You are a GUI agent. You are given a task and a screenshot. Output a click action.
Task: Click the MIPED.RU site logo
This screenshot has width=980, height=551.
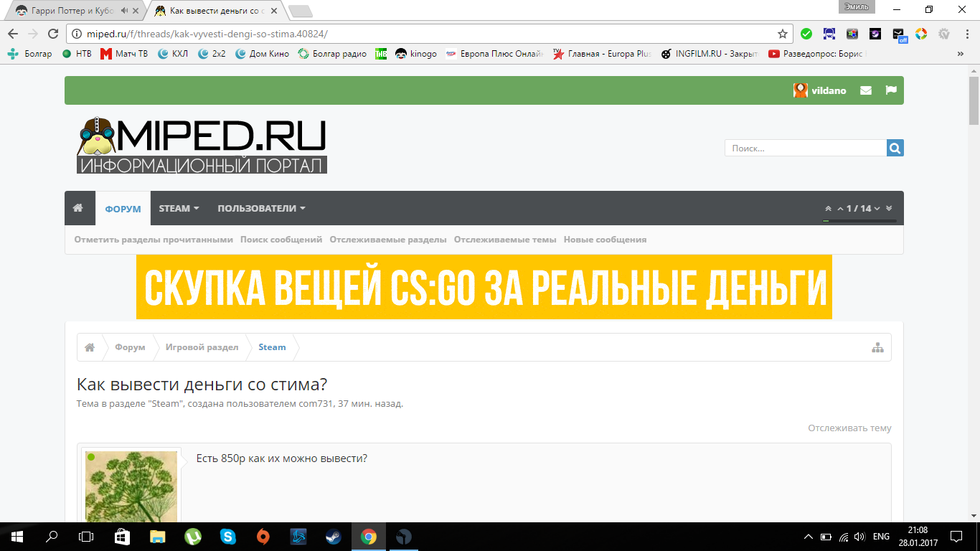[x=202, y=145]
